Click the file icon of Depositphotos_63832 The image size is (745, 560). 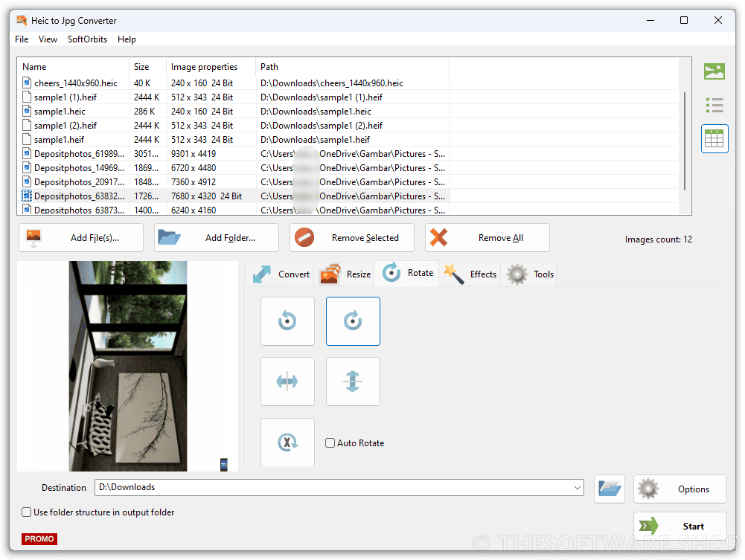tap(27, 196)
